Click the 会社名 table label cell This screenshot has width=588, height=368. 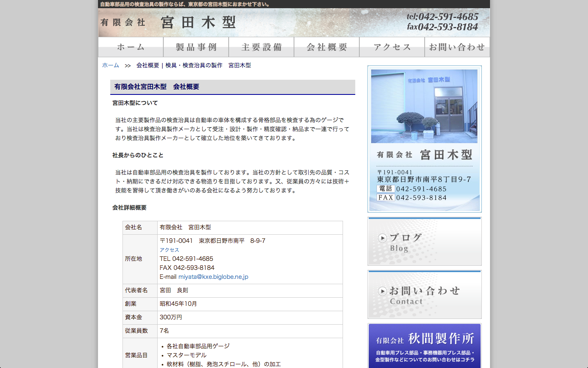tap(140, 228)
